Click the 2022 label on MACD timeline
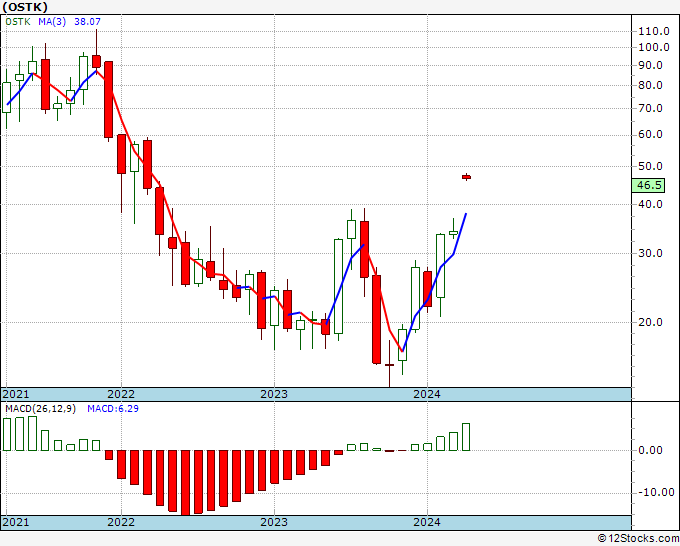 (121, 522)
